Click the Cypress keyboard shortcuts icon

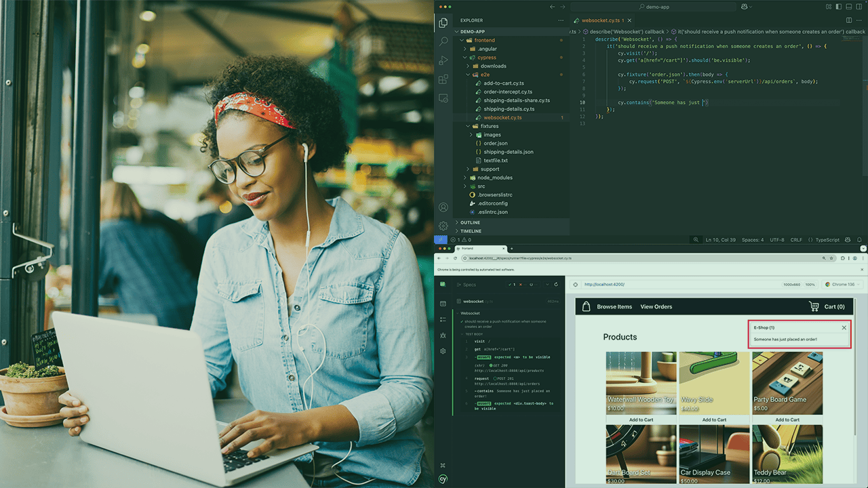point(443,466)
